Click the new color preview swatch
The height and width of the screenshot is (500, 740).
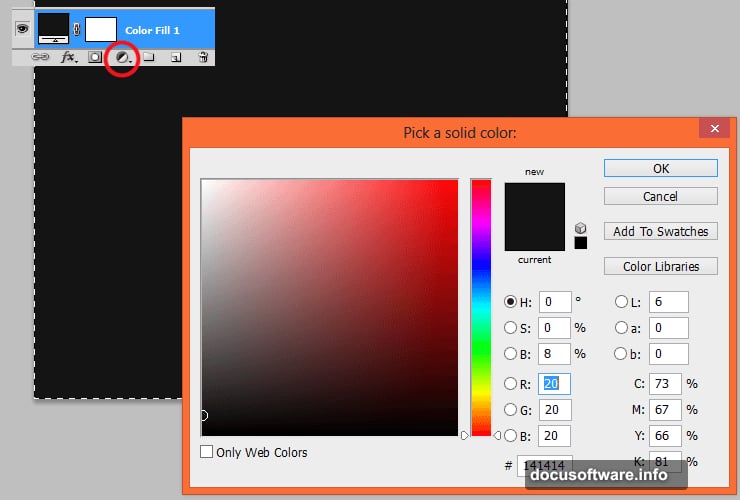pyautogui.click(x=534, y=200)
